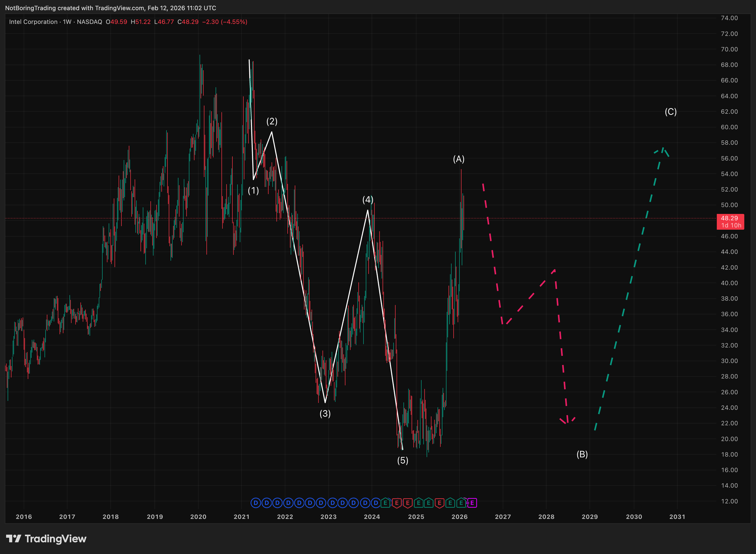Click the 74.00 price scale label
Image resolution: width=756 pixels, height=554 pixels.
point(730,18)
